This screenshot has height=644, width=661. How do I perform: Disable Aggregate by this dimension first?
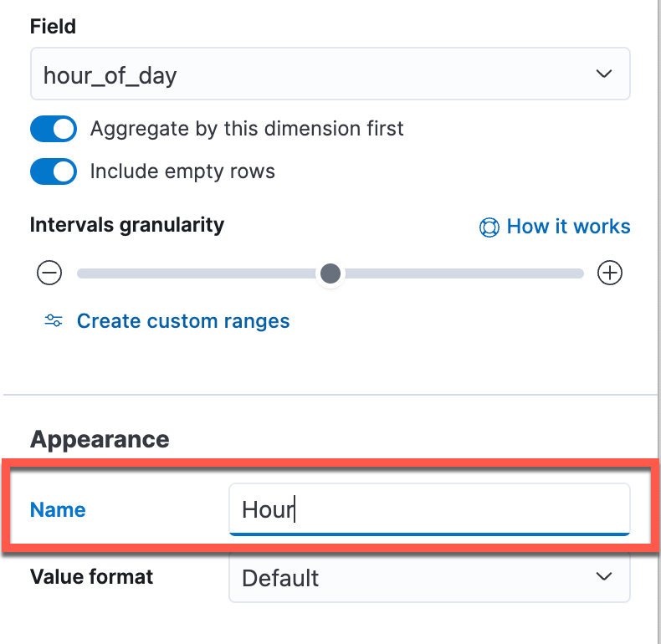tap(54, 129)
